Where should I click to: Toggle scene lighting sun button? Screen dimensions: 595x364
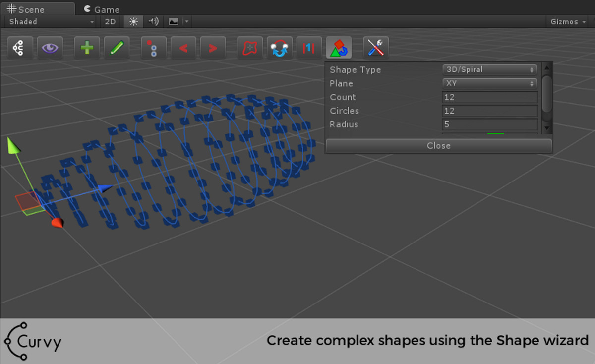pos(133,22)
